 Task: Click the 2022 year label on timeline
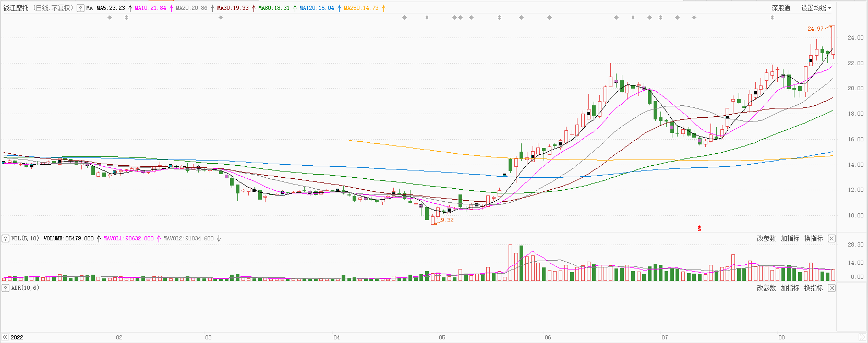pos(17,337)
